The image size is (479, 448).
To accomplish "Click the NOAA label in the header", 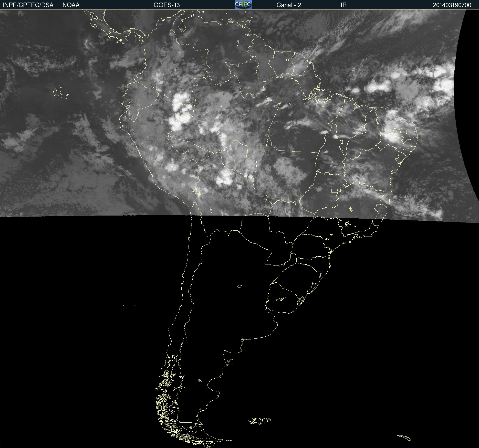I will pyautogui.click(x=71, y=5).
